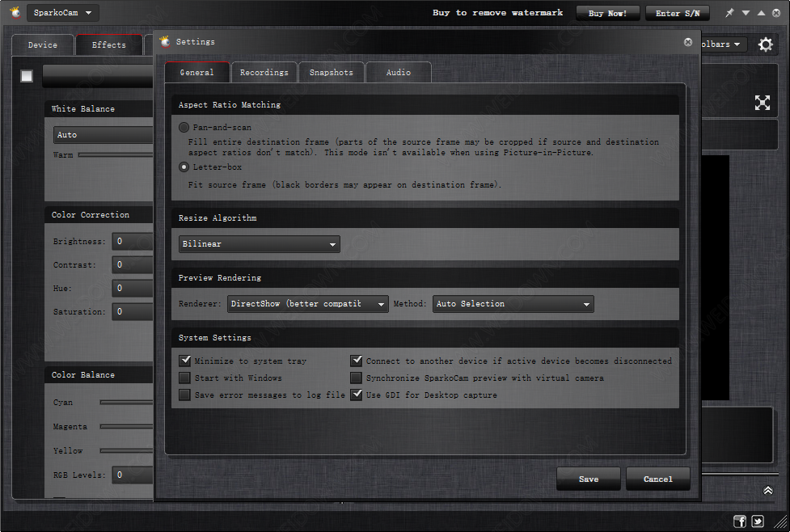Image resolution: width=790 pixels, height=532 pixels.
Task: Adjust the Warm white balance slider
Action: pyautogui.click(x=116, y=155)
